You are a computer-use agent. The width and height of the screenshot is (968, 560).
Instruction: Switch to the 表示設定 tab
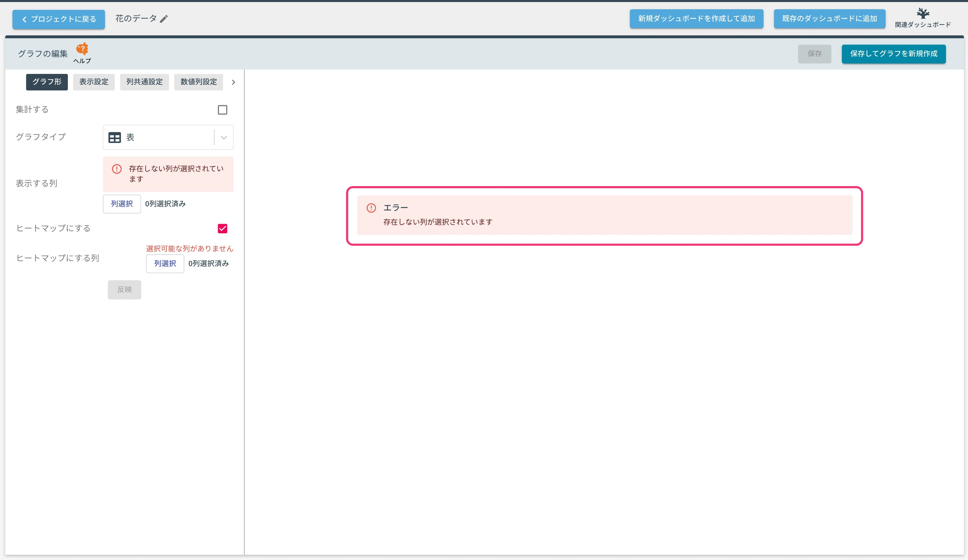tap(94, 82)
